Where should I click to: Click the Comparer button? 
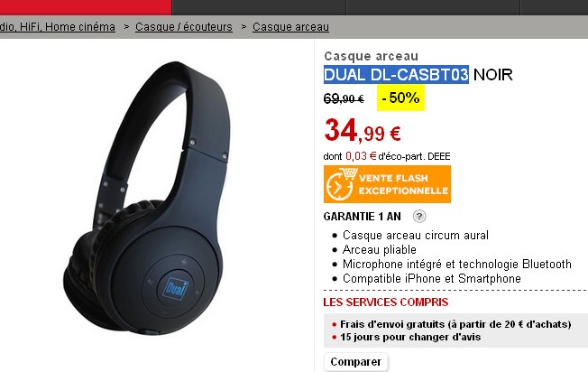click(x=355, y=362)
